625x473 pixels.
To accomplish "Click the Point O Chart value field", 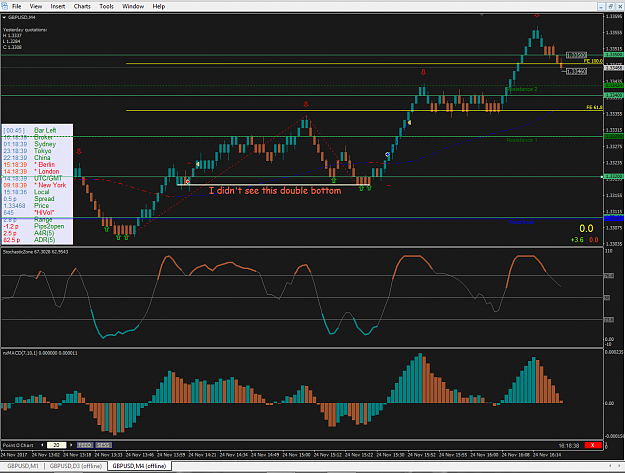I will click(x=57, y=445).
